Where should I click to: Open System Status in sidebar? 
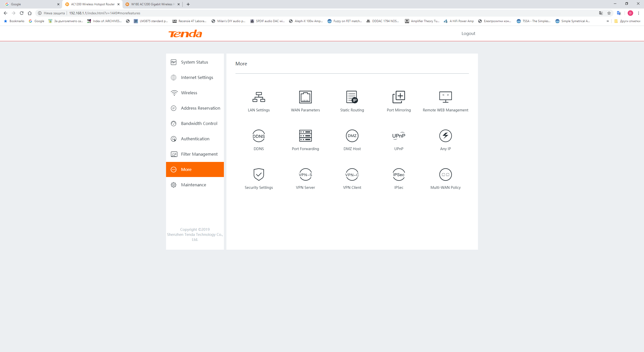pyautogui.click(x=195, y=62)
